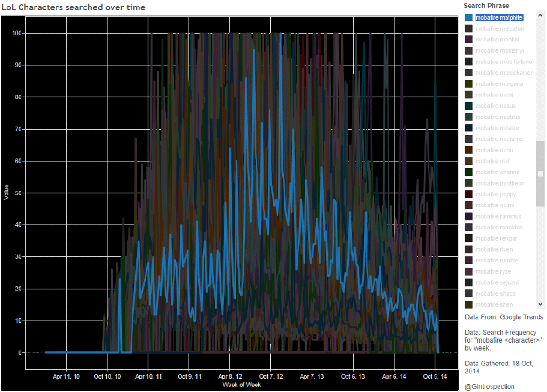Click the 'mobafire nasus' color swatch
Viewport: 547px width, 392px height.
pos(468,106)
